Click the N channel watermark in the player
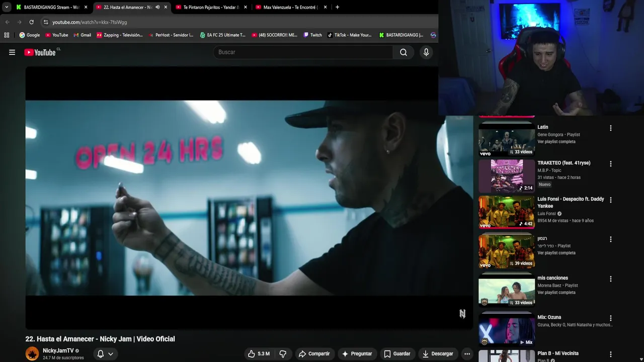 [x=462, y=314]
